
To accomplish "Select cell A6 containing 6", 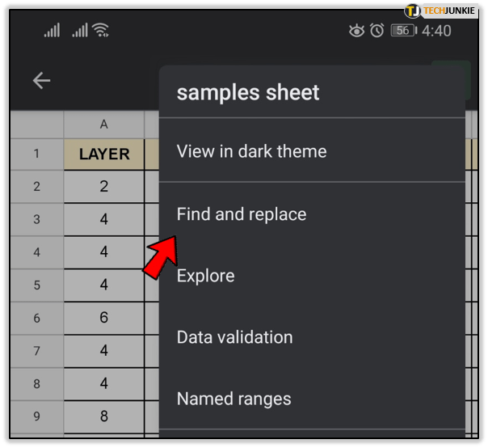I will [x=103, y=317].
